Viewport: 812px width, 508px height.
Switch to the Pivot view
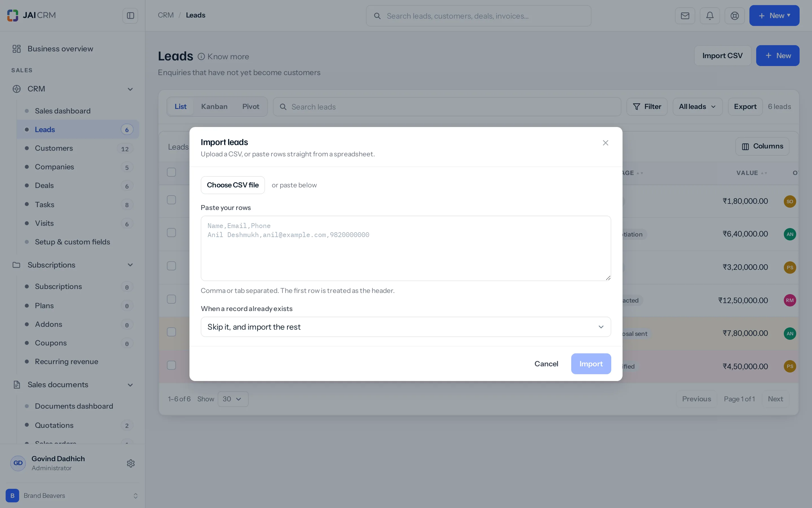point(251,106)
